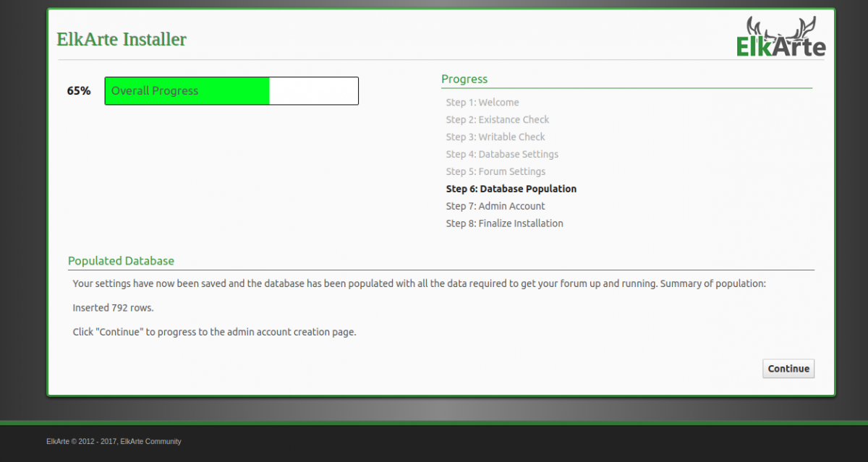The height and width of the screenshot is (462, 868).
Task: Click the Continue button
Action: [788, 369]
